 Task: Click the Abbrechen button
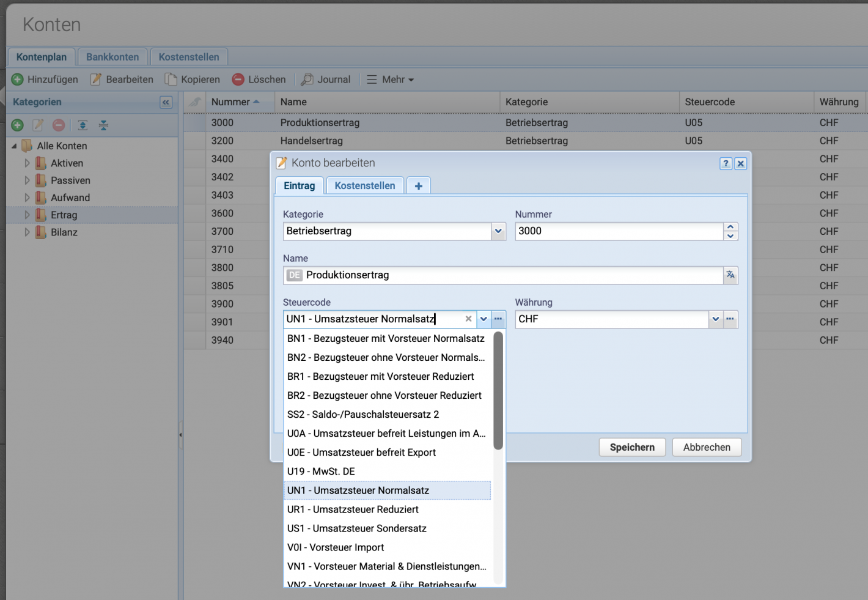click(x=707, y=447)
